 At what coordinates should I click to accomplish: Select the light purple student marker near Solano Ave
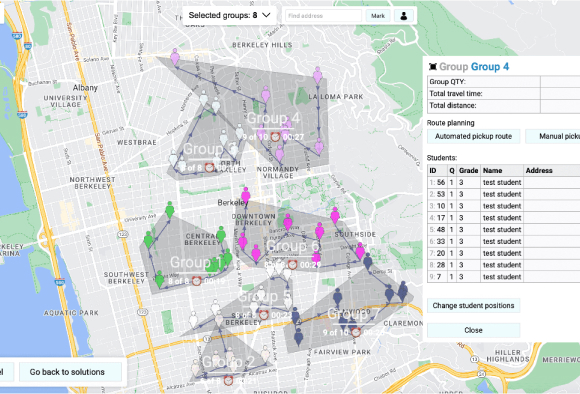point(175,57)
